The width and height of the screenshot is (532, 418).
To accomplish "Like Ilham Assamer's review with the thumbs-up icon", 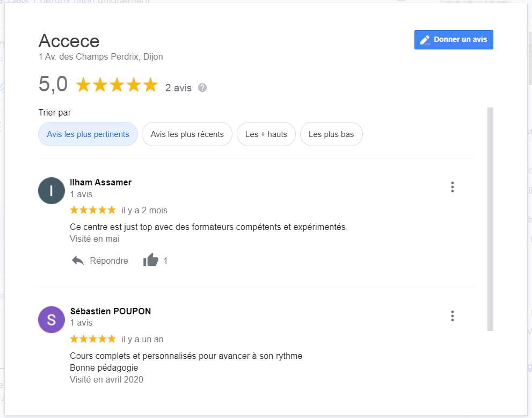I will click(151, 260).
